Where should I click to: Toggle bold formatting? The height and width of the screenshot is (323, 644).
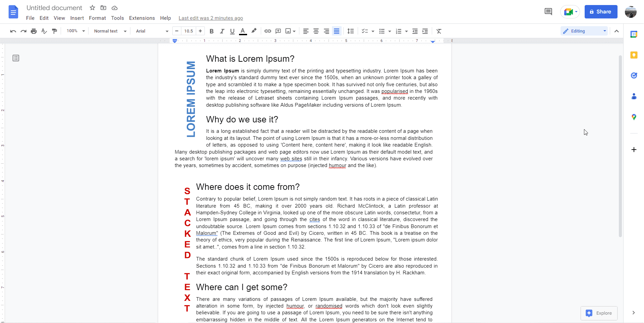[x=212, y=31]
